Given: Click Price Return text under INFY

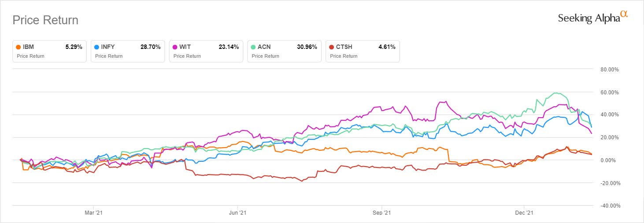Looking at the screenshot, I should (x=109, y=56).
